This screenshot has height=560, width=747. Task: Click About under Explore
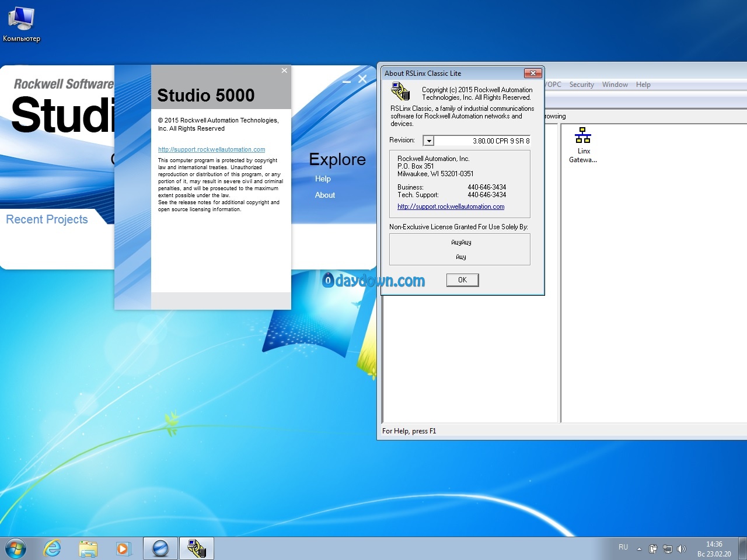tap(325, 195)
